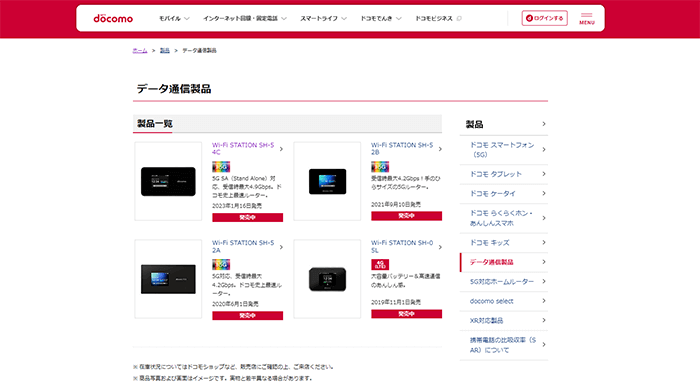Screen dimensions: 700x390
Task: Select ドコモ ケータイ in sidebar
Action: [504, 194]
